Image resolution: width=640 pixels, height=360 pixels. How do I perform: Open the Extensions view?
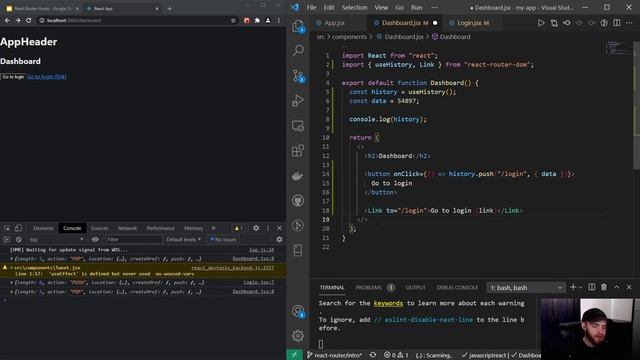click(298, 151)
